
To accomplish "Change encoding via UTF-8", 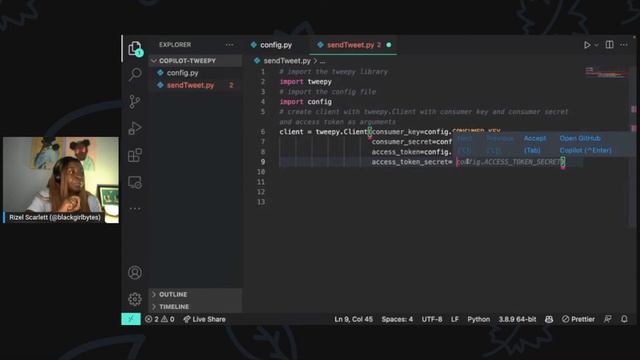I will click(432, 319).
